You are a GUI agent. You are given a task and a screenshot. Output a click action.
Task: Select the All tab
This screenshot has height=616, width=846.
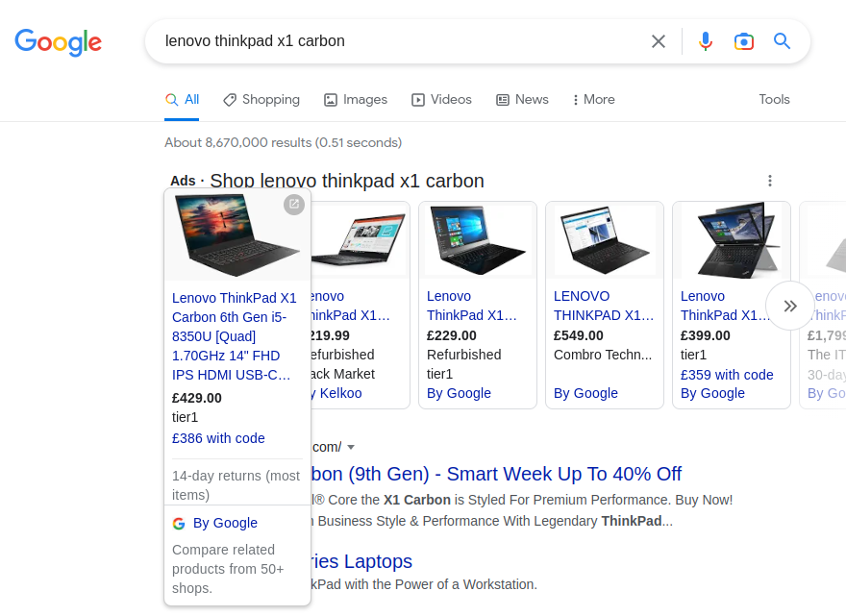pyautogui.click(x=182, y=99)
